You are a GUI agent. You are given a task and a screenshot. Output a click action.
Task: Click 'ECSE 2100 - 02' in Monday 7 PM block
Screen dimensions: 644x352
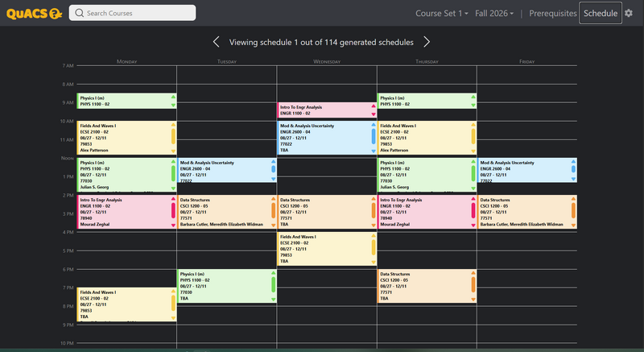click(94, 299)
